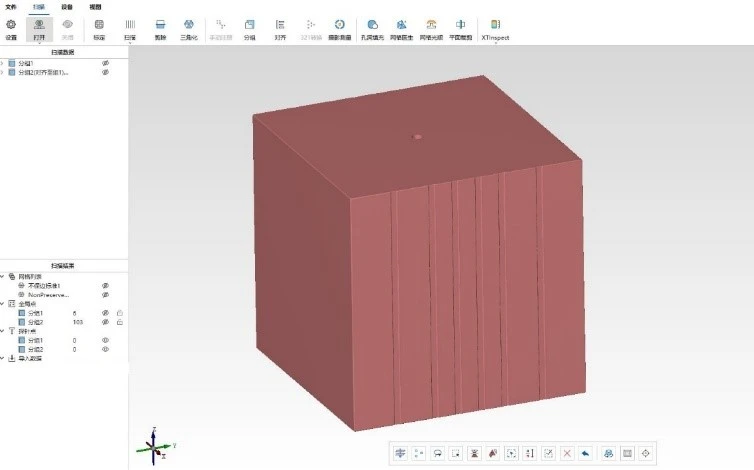Choose the rectangle selection tool in bottom toolbar
The height and width of the screenshot is (470, 754).
pyautogui.click(x=456, y=453)
